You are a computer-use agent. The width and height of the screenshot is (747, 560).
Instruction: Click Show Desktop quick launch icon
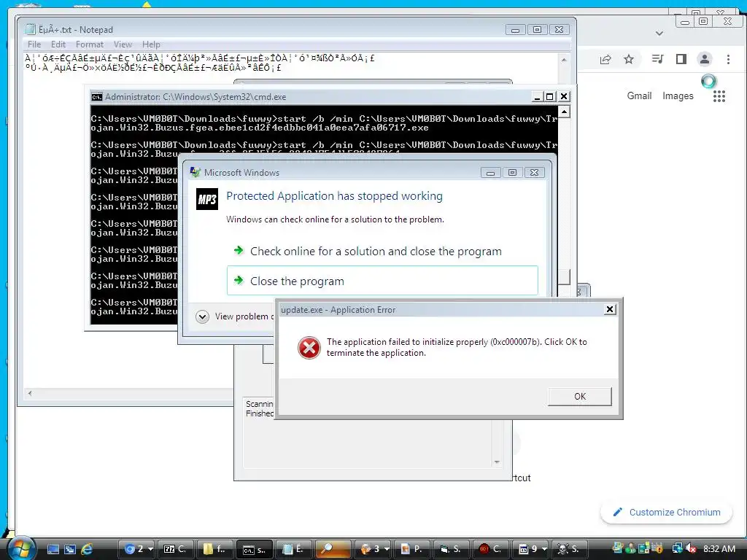53,549
